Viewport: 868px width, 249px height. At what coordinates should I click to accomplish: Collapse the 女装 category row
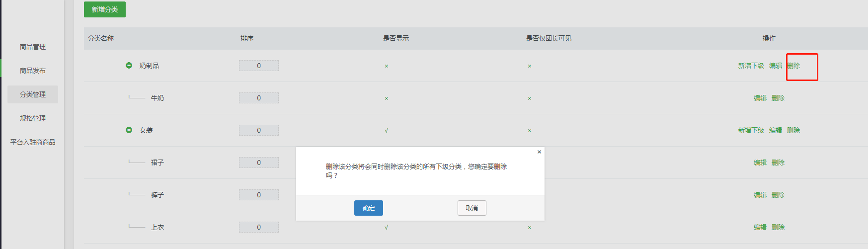[129, 130]
